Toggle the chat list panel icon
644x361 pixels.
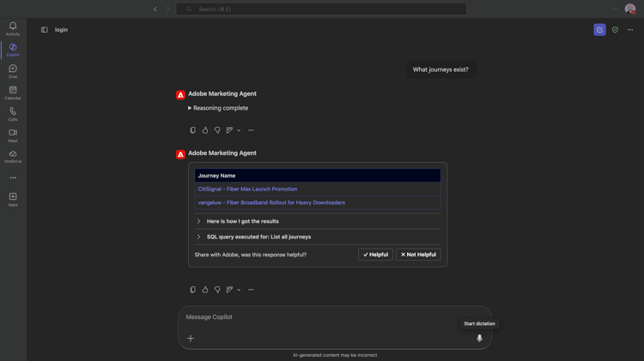[45, 29]
